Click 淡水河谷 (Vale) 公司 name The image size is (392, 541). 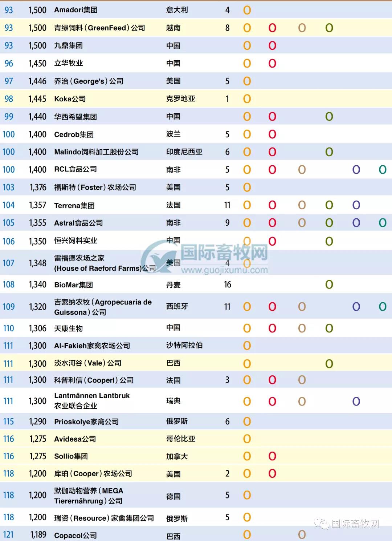[88, 363]
